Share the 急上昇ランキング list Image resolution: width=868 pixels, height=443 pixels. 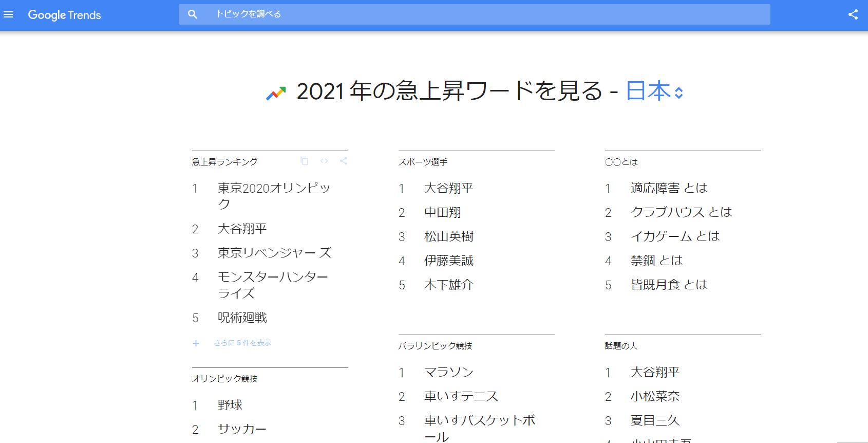[344, 161]
